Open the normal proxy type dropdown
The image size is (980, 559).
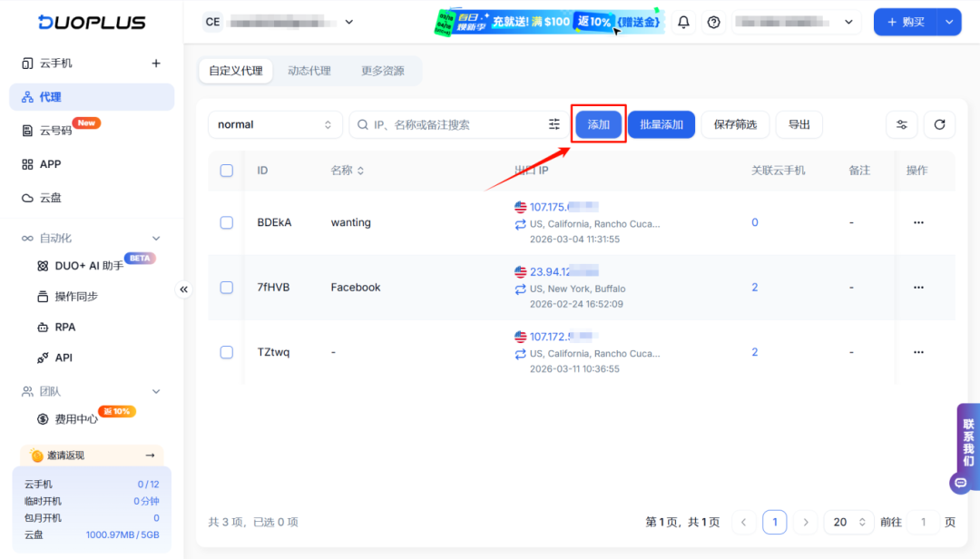[275, 124]
